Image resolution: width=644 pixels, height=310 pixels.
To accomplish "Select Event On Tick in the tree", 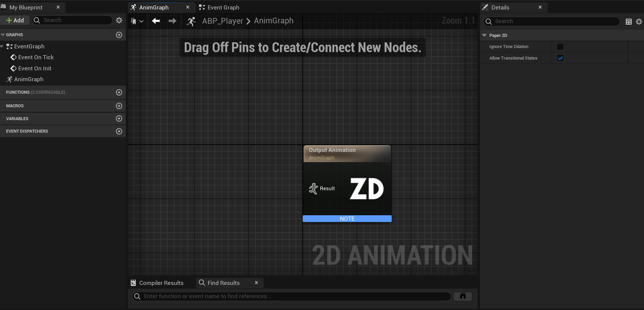I will click(36, 57).
